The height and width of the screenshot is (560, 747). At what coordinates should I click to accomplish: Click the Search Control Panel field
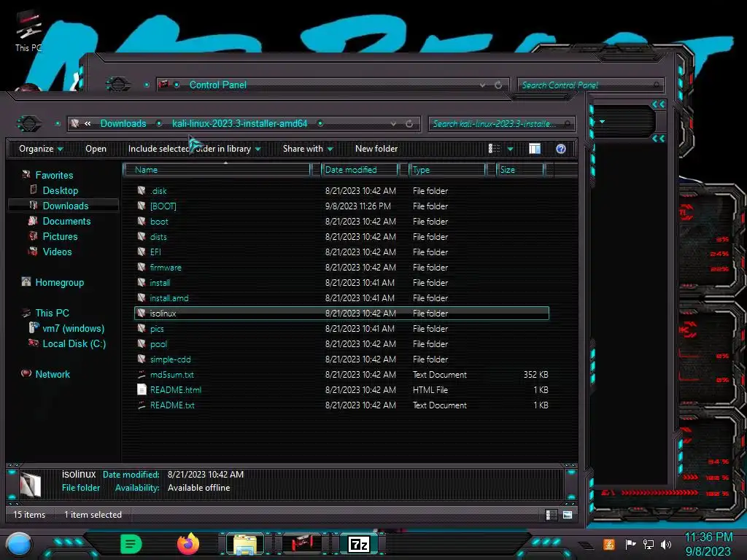pos(589,85)
